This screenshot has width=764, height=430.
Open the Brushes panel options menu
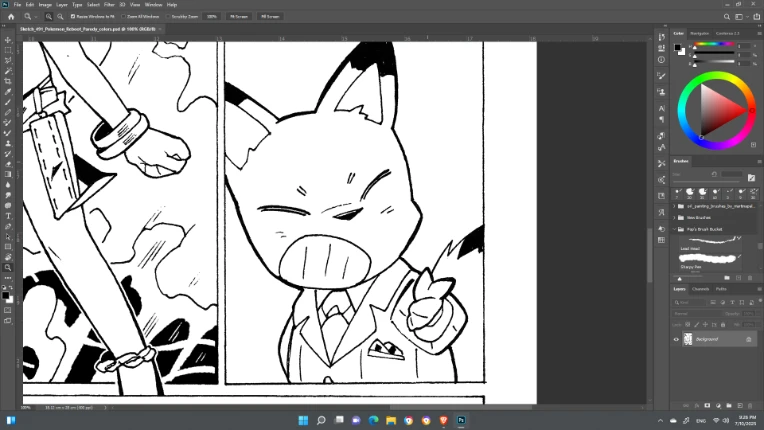click(x=759, y=161)
